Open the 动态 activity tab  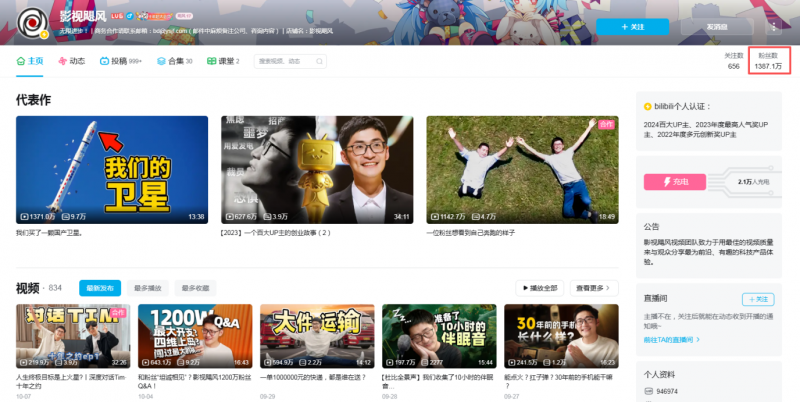coord(71,61)
